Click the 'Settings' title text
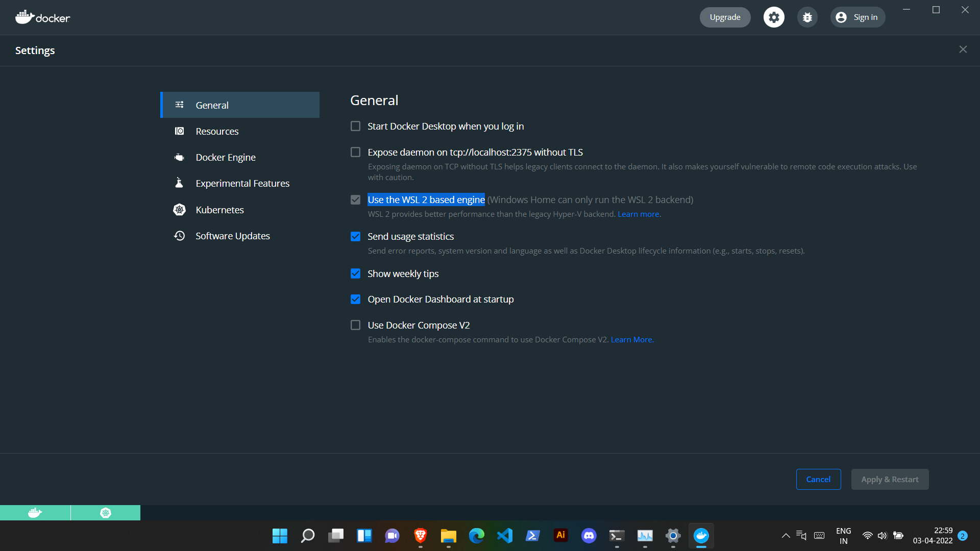 coord(35,51)
